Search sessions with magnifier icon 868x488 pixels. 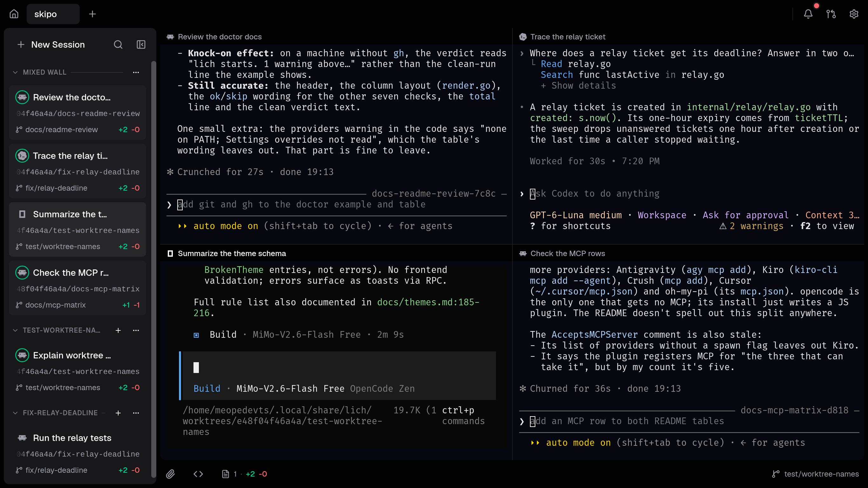tap(118, 44)
